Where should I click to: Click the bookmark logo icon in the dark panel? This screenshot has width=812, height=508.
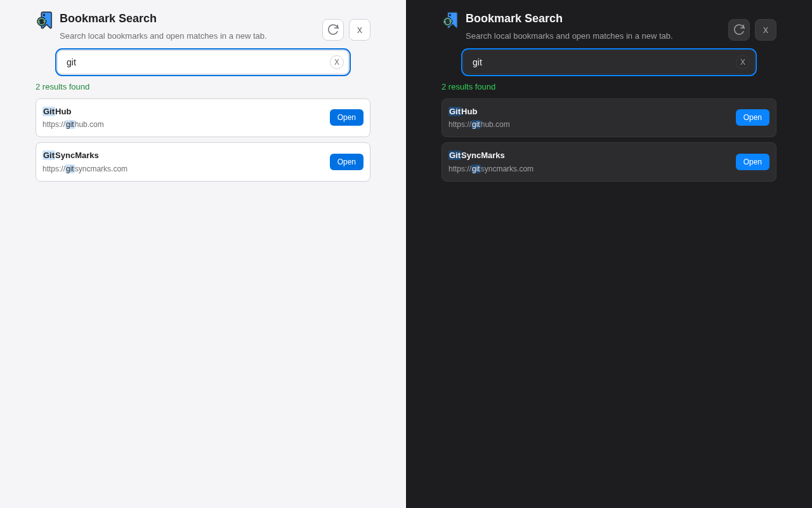(450, 20)
